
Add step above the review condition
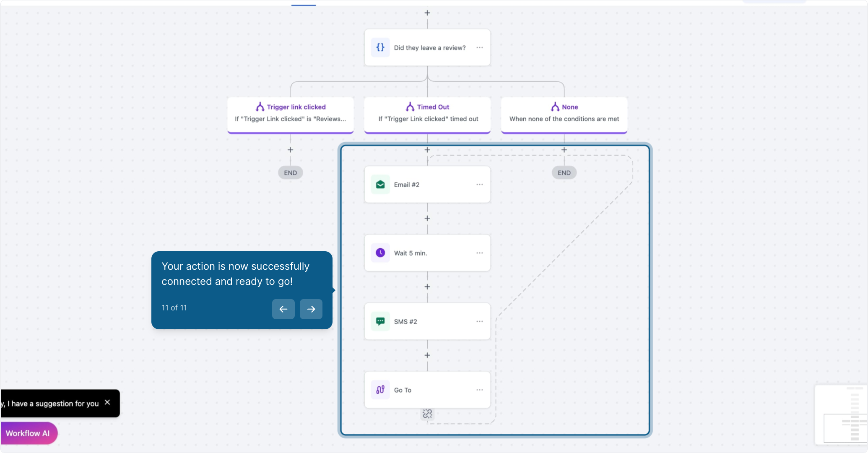427,13
